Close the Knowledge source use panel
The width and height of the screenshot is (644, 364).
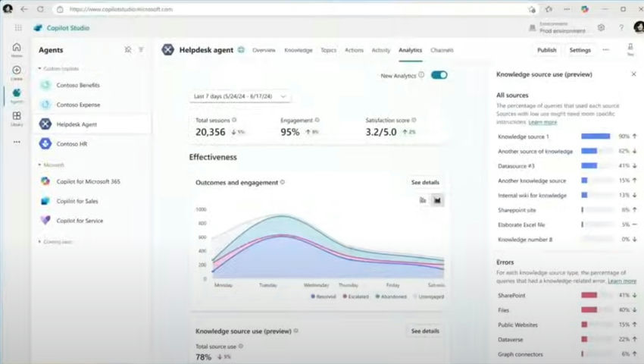[633, 74]
